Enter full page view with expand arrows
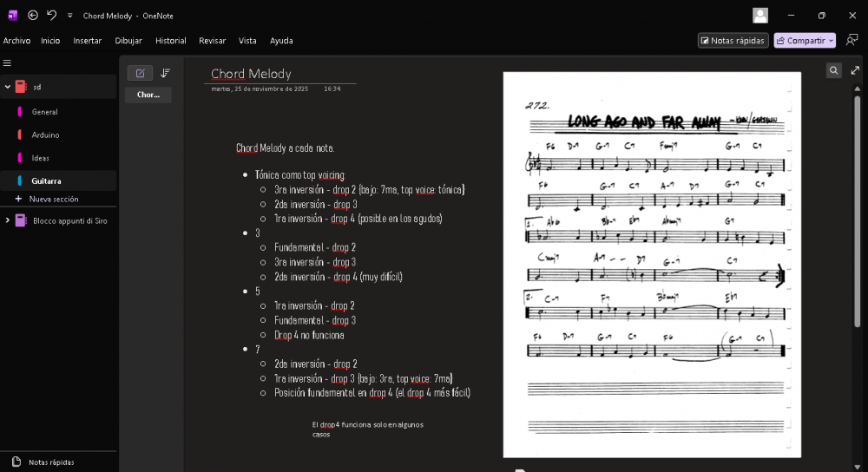Viewport: 868px width, 472px height. (855, 70)
